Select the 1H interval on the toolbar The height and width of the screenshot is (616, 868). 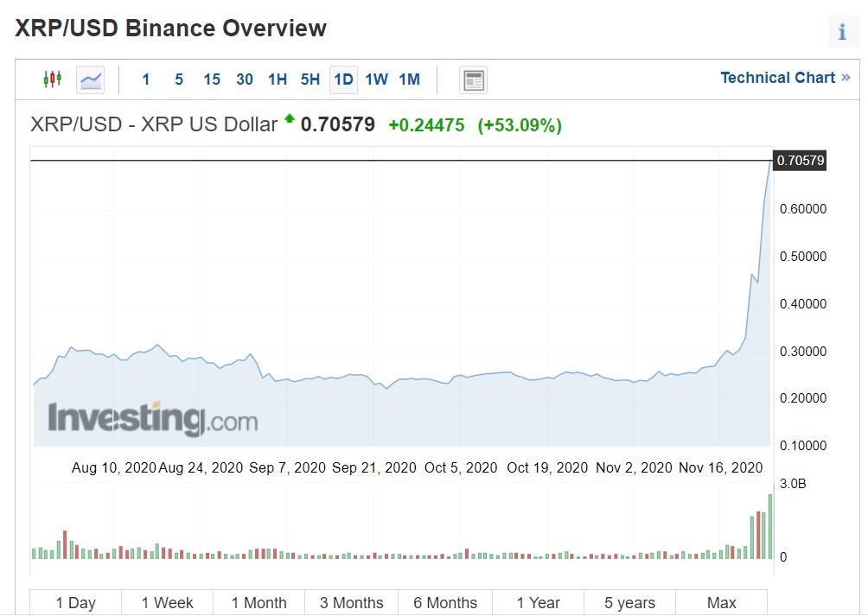pyautogui.click(x=277, y=79)
